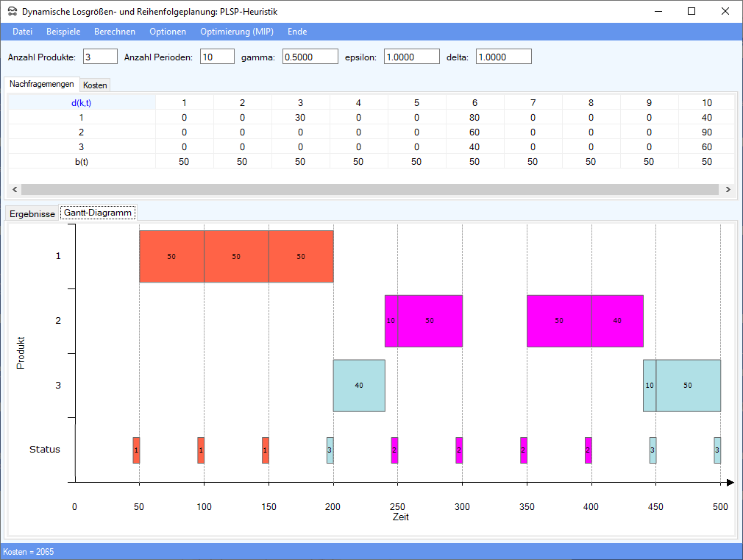Open the Beispiele menu
This screenshot has width=743, height=560.
point(63,32)
